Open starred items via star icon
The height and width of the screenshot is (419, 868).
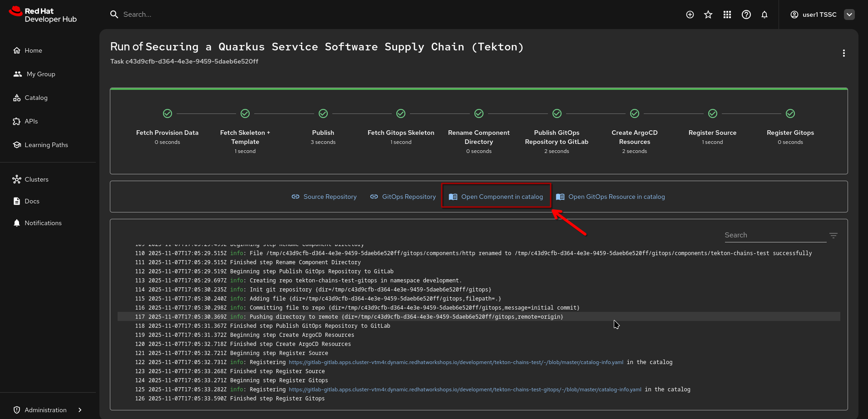pyautogui.click(x=708, y=15)
